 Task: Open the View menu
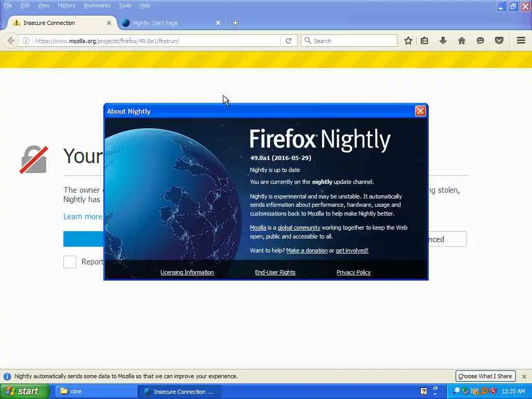(x=44, y=5)
